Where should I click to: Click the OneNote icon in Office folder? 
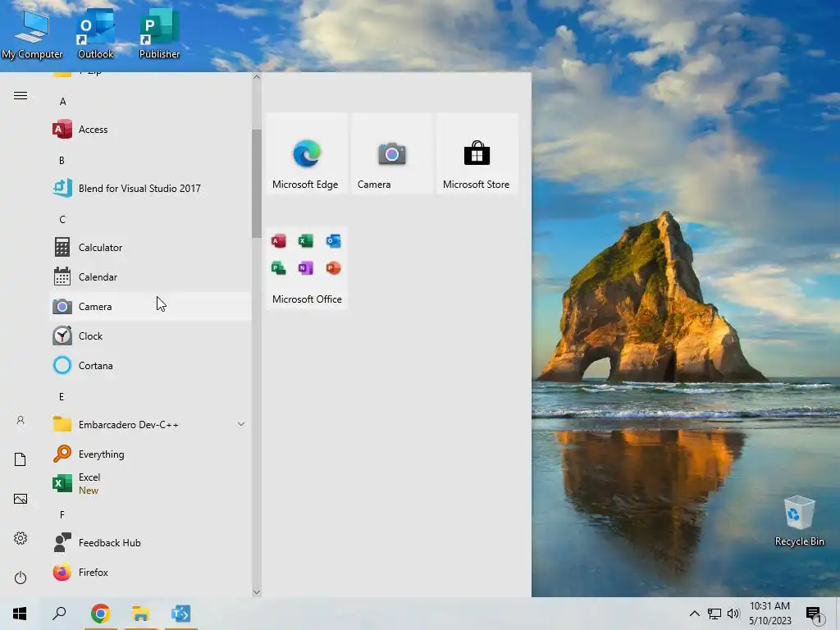click(x=306, y=267)
